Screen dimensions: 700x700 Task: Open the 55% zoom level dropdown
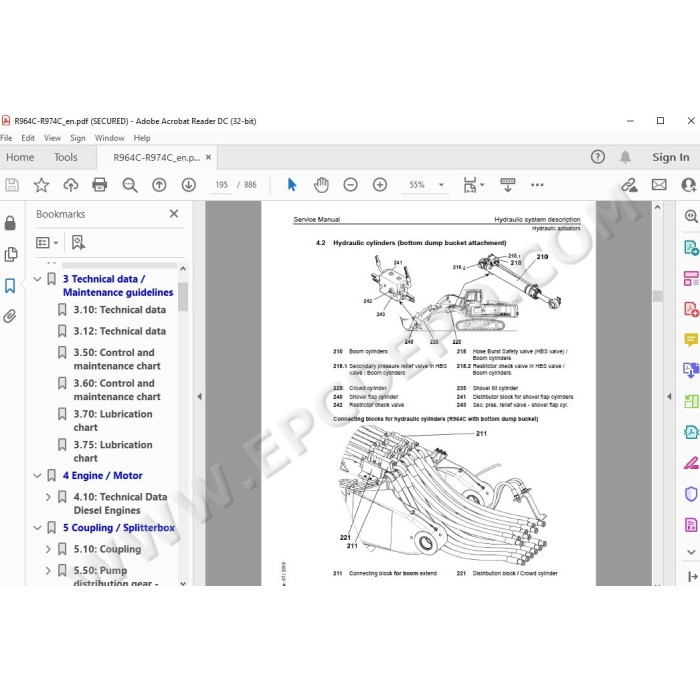pyautogui.click(x=441, y=184)
